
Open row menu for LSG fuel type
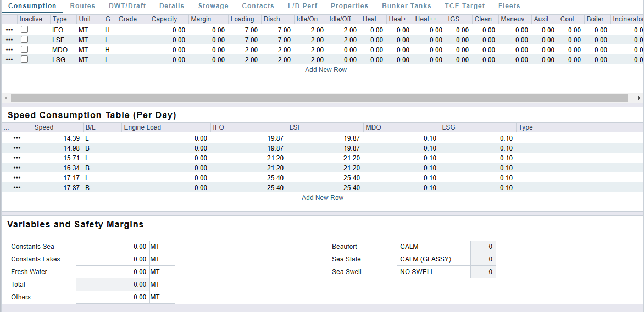[x=9, y=60]
